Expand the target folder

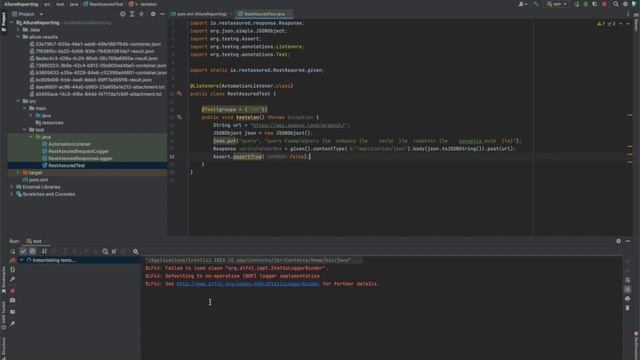pos(18,173)
